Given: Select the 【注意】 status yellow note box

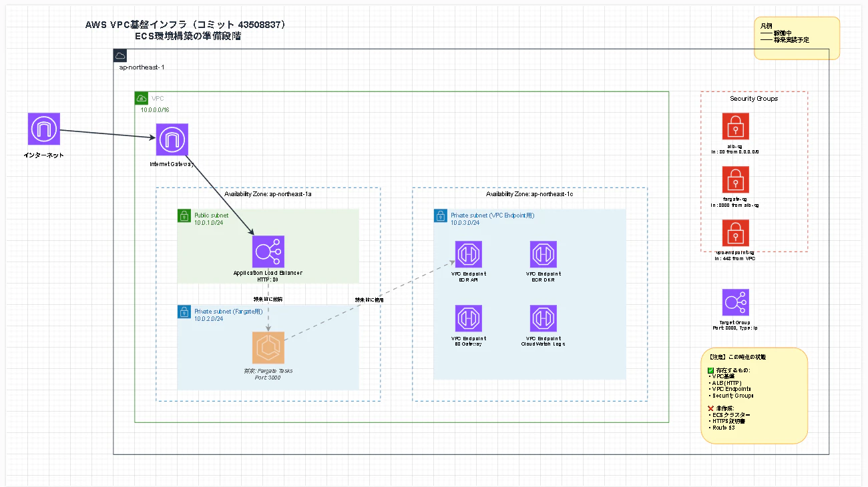Looking at the screenshot, I should [x=754, y=395].
